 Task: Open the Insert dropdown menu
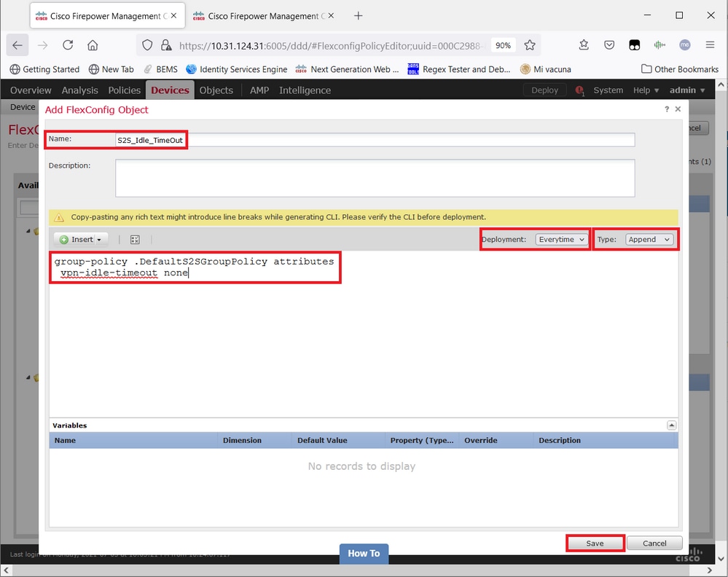point(81,240)
